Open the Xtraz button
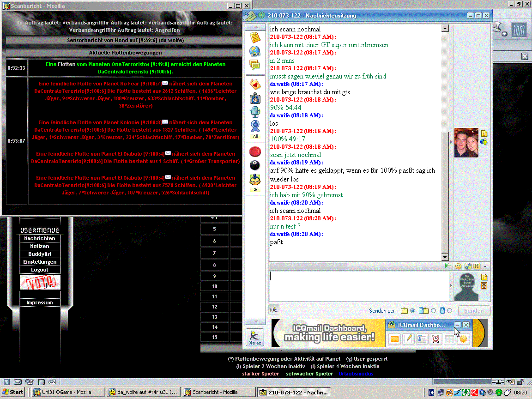 click(x=255, y=337)
